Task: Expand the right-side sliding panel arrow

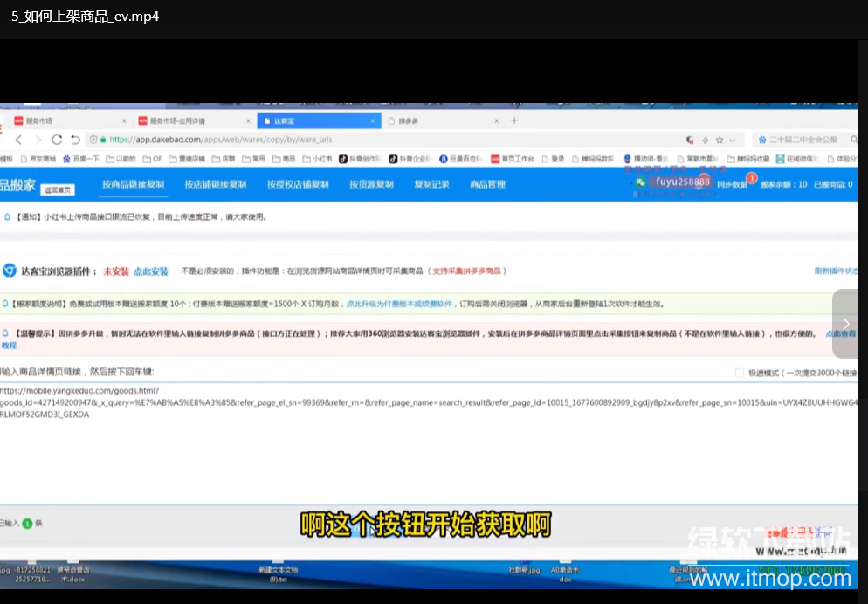Action: (844, 323)
